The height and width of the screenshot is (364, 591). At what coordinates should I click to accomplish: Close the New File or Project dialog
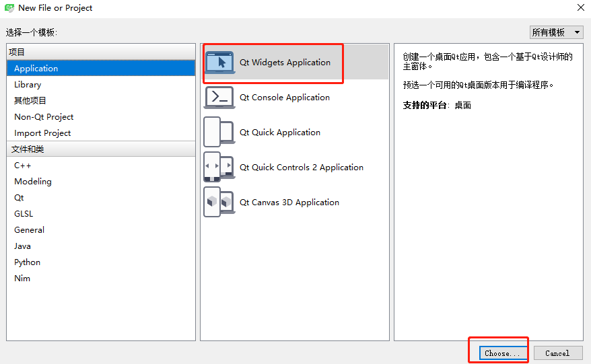[581, 7]
